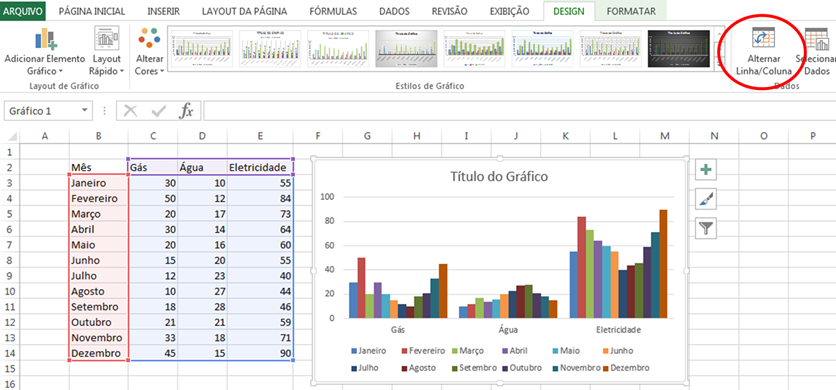Click the Título do Gráfico chart title
The width and height of the screenshot is (836, 390).
499,176
